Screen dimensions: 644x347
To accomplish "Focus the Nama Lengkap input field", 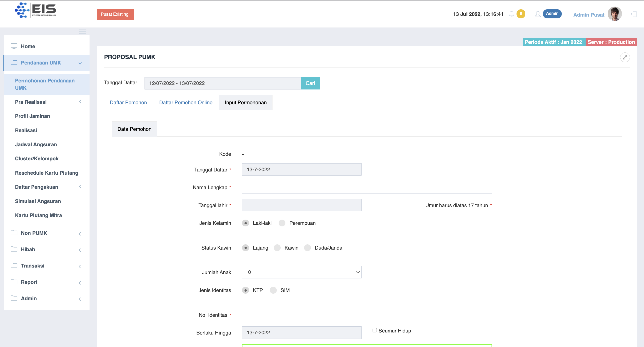I will (x=367, y=187).
